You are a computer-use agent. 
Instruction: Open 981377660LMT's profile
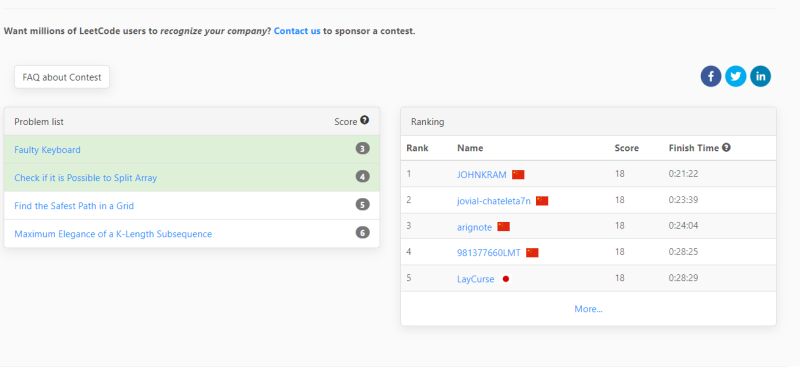[489, 253]
